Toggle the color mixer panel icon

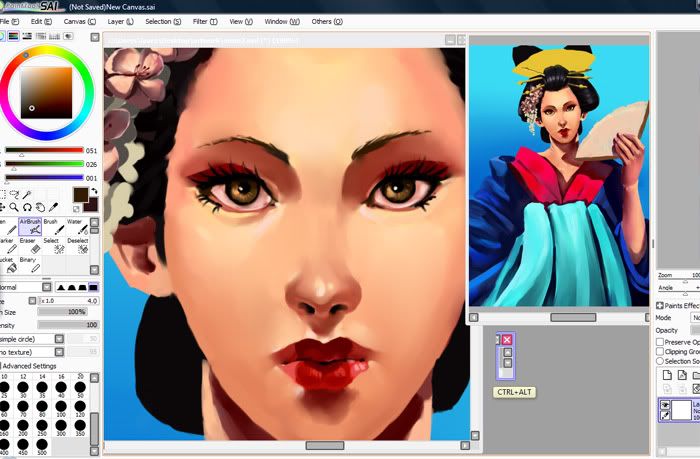(x=41, y=36)
